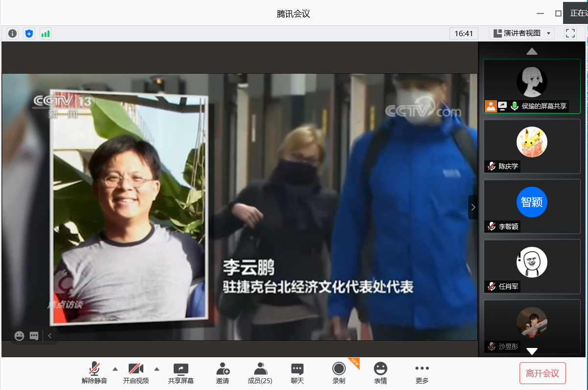Check the green network signal icon
Screen dimensions: 588x390
pos(45,34)
